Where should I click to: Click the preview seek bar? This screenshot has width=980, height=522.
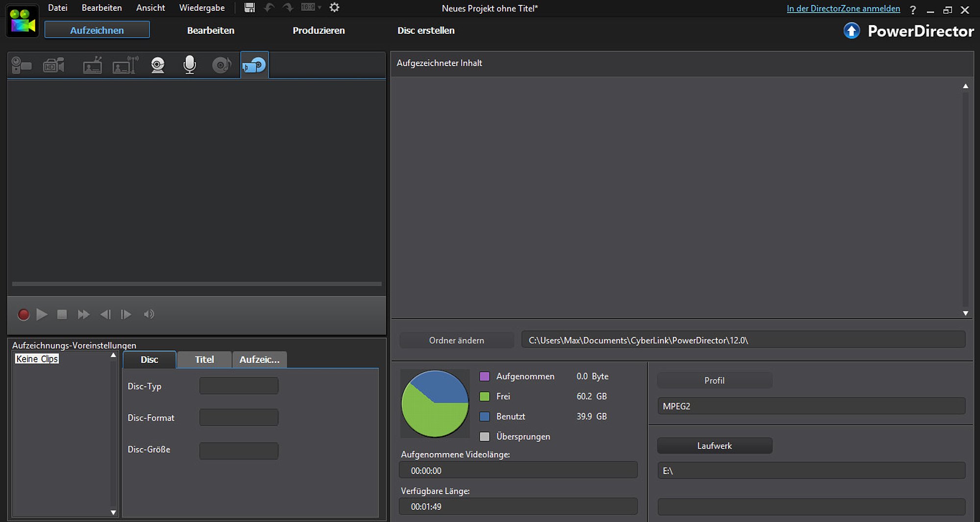pyautogui.click(x=196, y=284)
